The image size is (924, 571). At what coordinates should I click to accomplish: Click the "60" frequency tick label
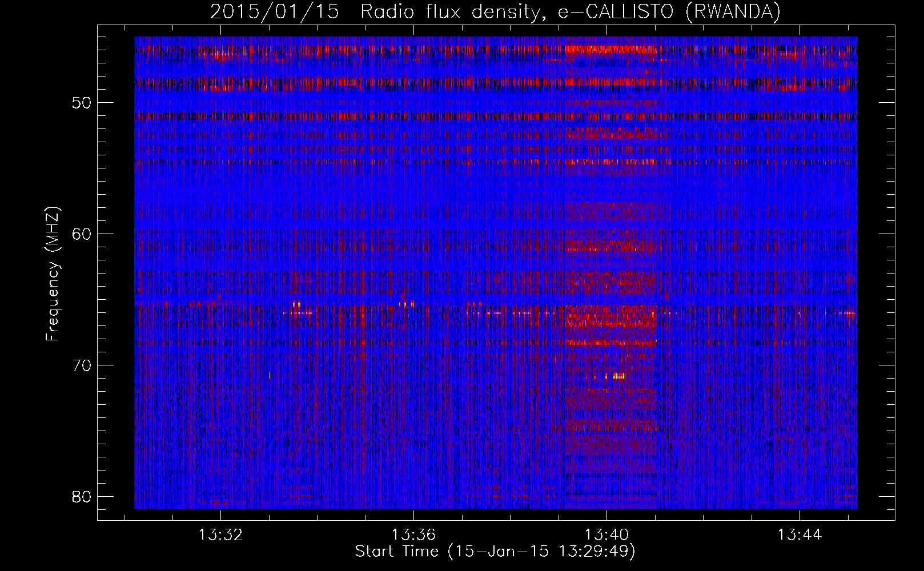[82, 235]
